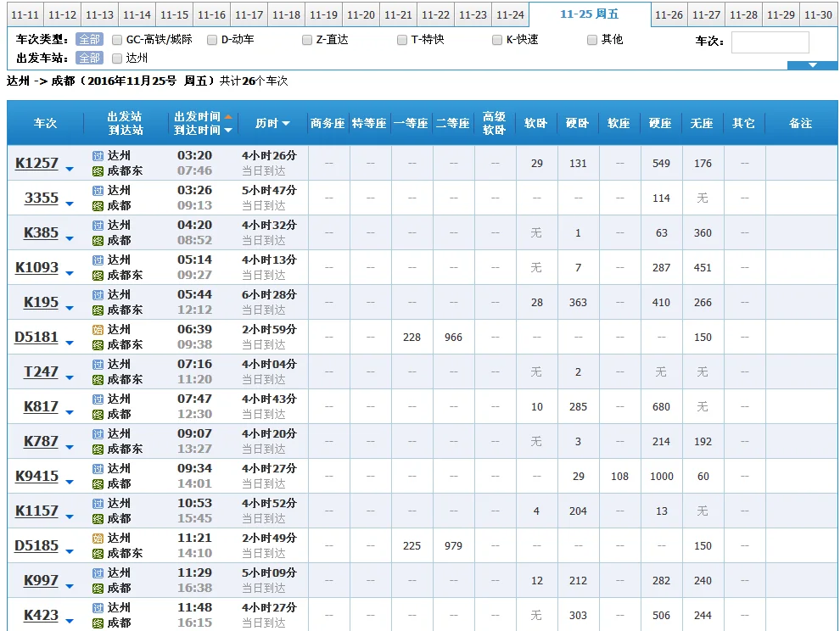
Task: Click the descending sort arrow on 历时 column
Action: (x=287, y=122)
